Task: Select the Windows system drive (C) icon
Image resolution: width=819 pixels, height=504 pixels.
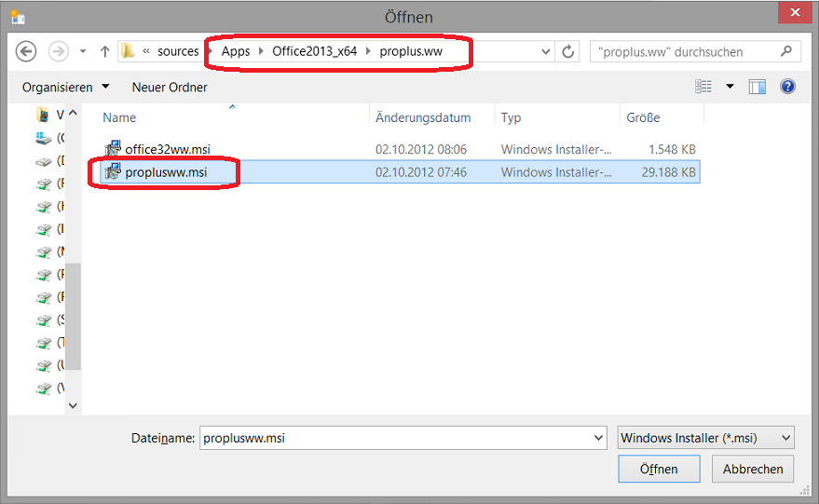Action: (44, 138)
